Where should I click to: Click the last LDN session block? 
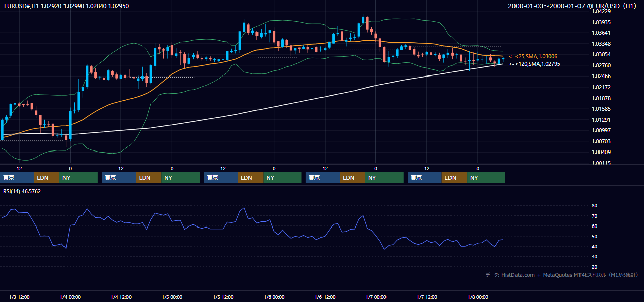pyautogui.click(x=455, y=178)
